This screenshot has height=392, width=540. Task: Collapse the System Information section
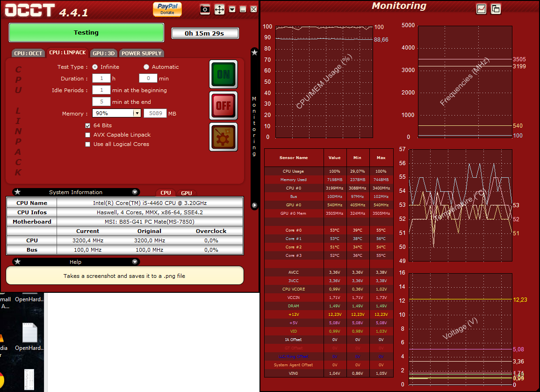[x=135, y=192]
